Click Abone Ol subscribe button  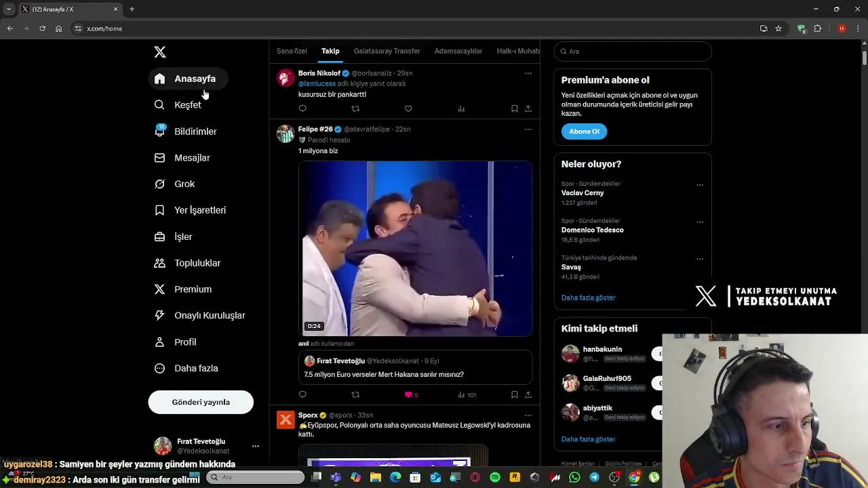point(584,131)
